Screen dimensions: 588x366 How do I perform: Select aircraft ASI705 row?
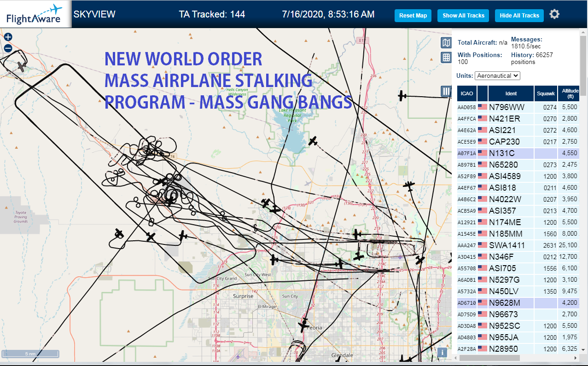click(518, 268)
